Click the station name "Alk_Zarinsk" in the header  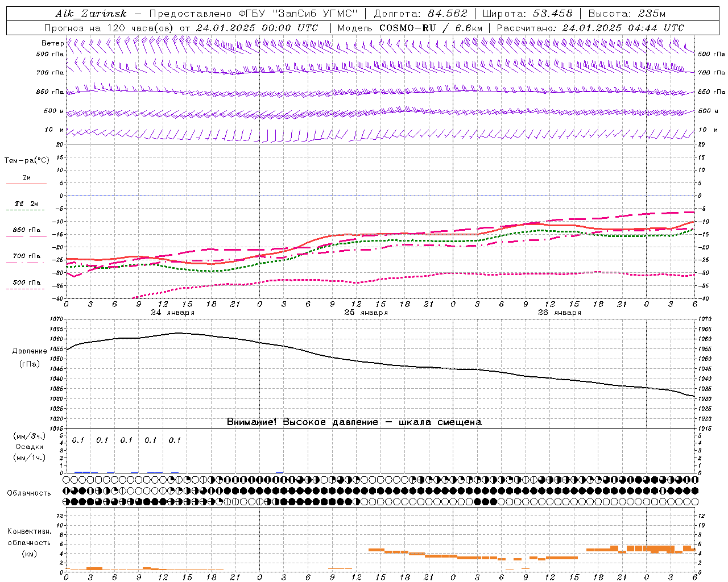(x=91, y=14)
